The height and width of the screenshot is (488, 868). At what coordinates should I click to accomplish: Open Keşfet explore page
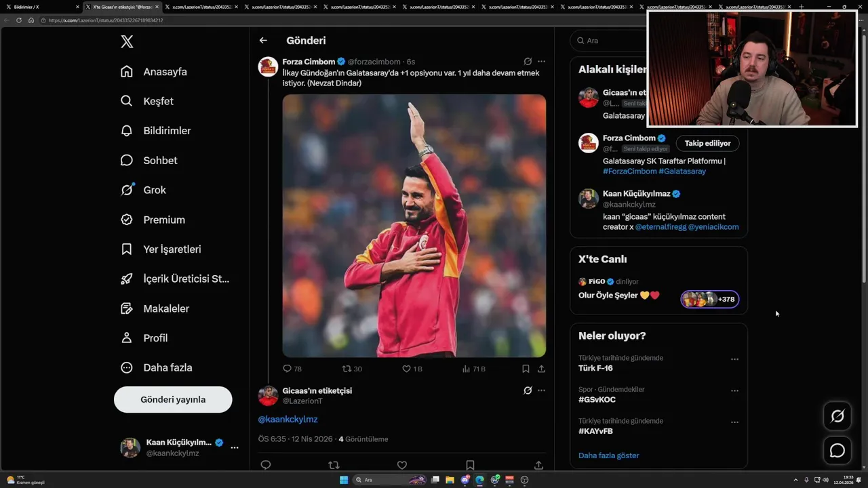point(147,101)
